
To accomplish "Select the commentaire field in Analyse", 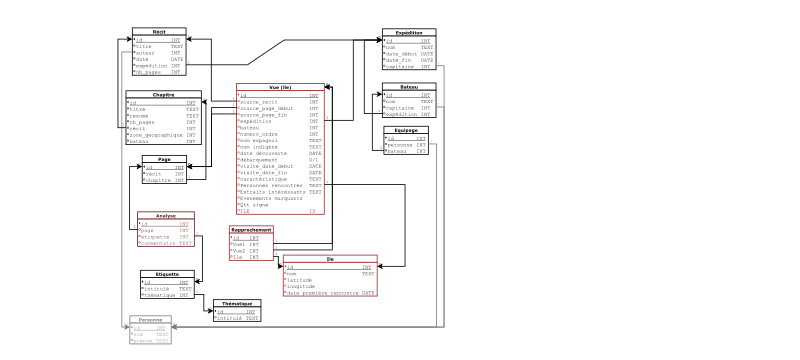I will [166, 243].
